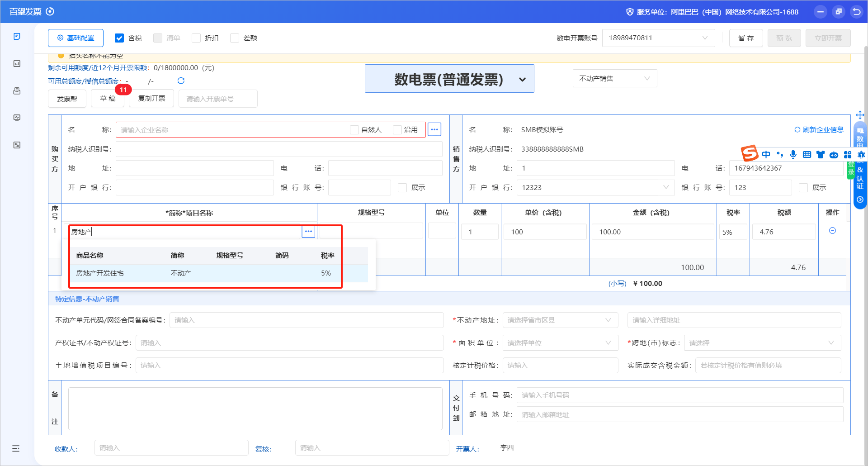Click the refresh icon beside 百望发票 title
This screenshot has width=868, height=466.
coord(50,11)
